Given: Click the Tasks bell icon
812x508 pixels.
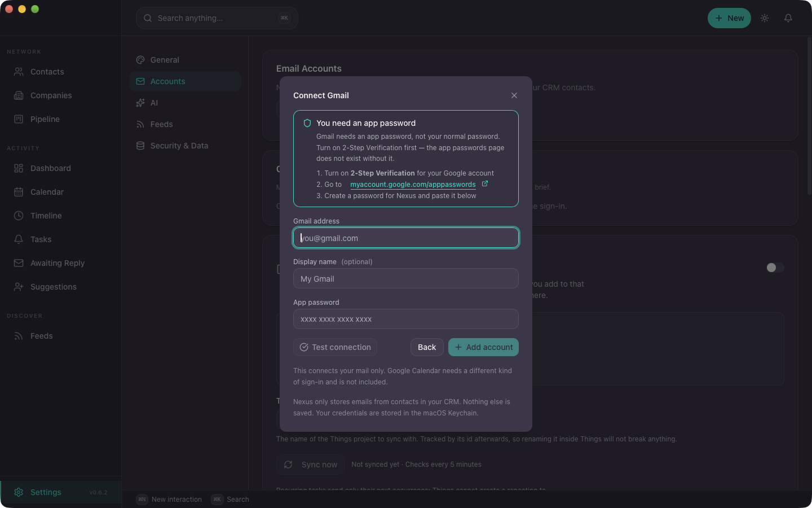Looking at the screenshot, I should pyautogui.click(x=19, y=239).
